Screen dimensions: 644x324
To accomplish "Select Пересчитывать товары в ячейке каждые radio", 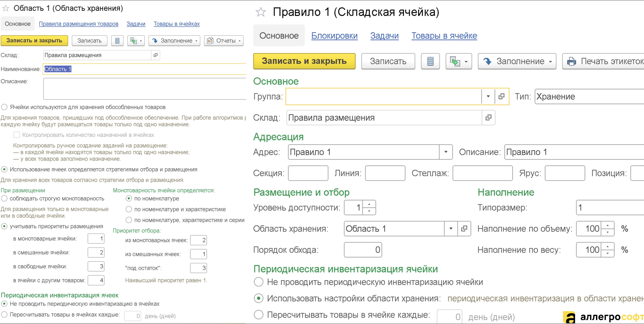I will 259,315.
